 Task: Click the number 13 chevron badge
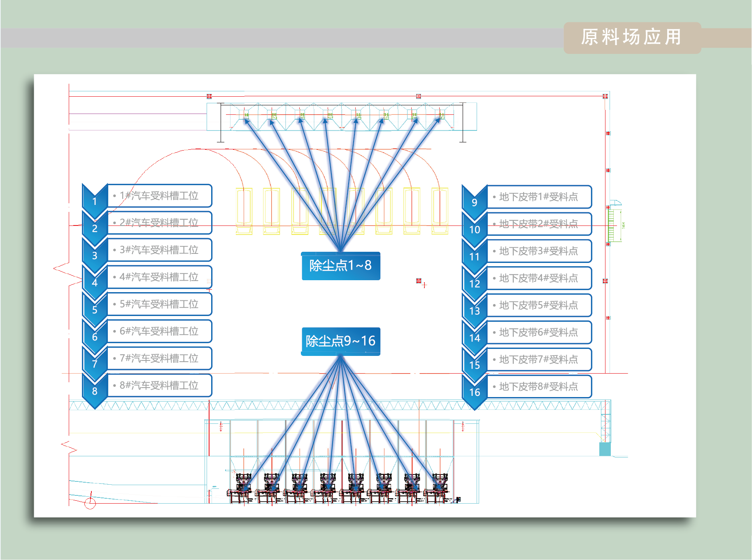475,311
